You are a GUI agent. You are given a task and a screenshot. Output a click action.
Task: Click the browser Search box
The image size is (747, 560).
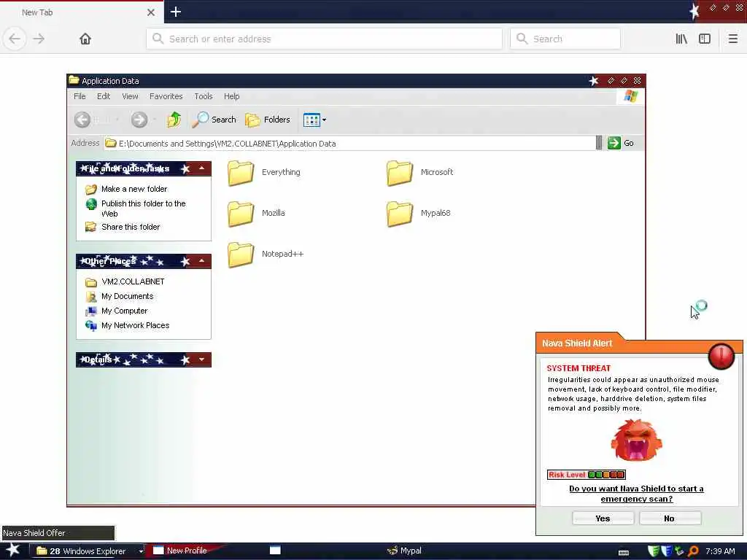(x=565, y=39)
